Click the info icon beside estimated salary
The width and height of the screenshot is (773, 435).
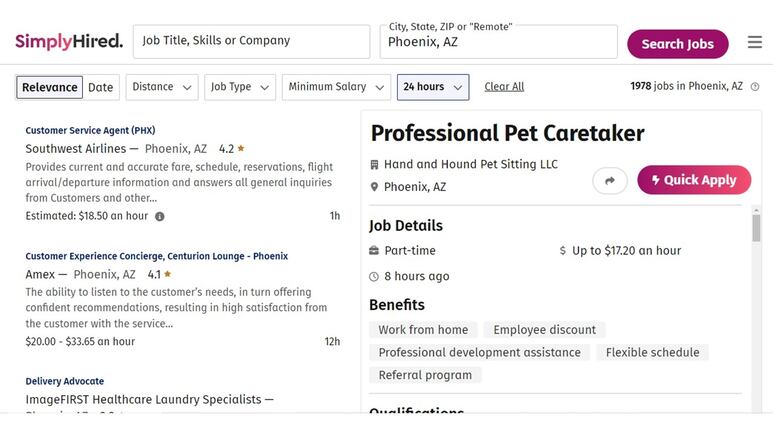(160, 216)
